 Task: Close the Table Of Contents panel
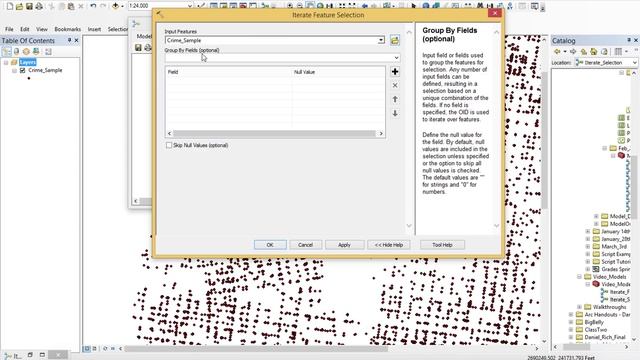(x=76, y=40)
